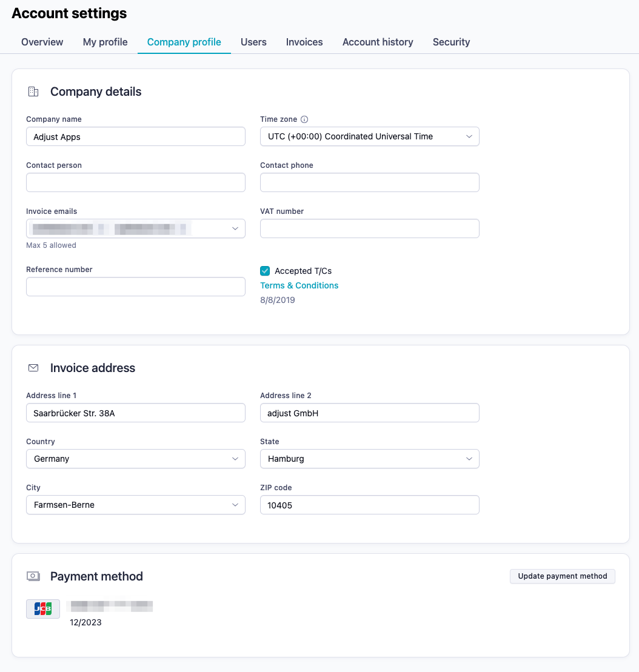Open the Account history tab
The height and width of the screenshot is (672, 639).
click(x=377, y=42)
